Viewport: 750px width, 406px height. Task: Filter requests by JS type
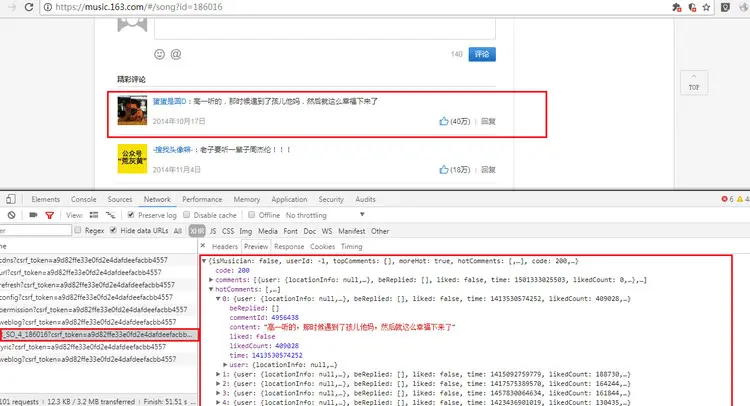(x=213, y=231)
